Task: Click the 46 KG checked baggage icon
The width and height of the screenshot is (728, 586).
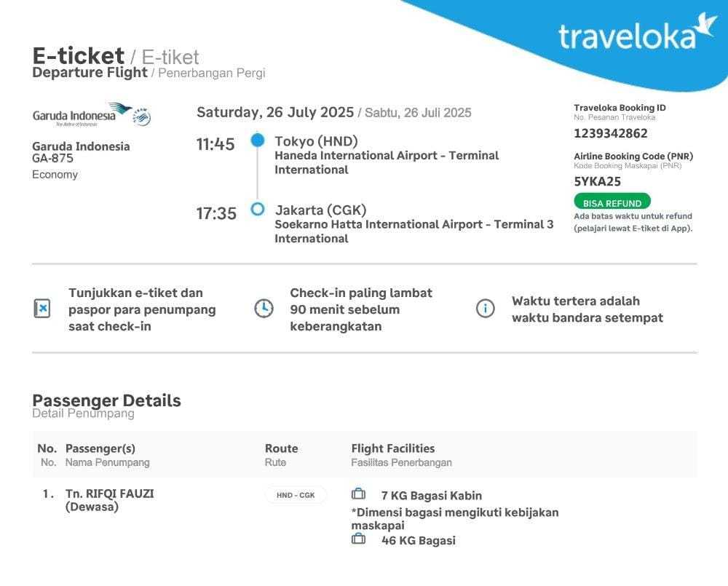Action: point(358,539)
